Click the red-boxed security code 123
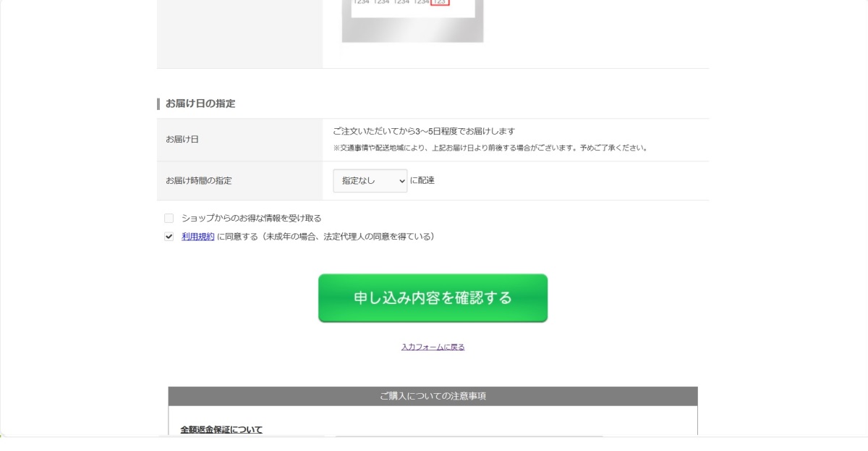 440,2
